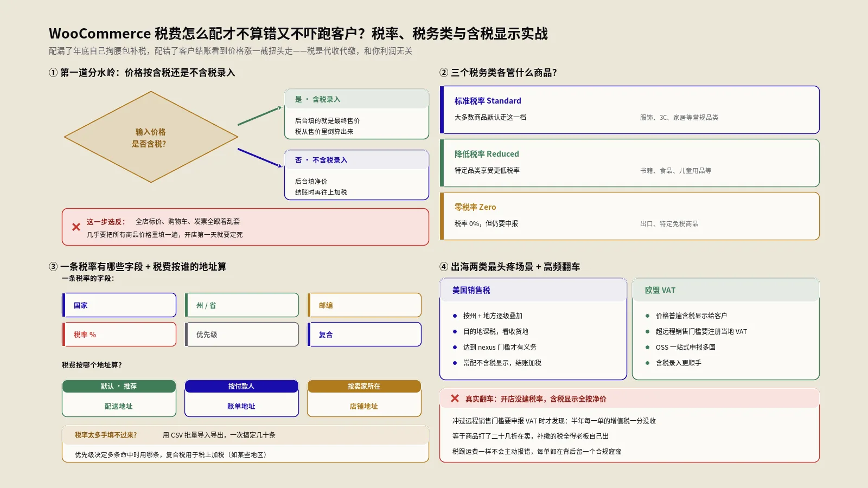Click the text 后台填净价
Image resolution: width=868 pixels, height=488 pixels.
coord(311,182)
